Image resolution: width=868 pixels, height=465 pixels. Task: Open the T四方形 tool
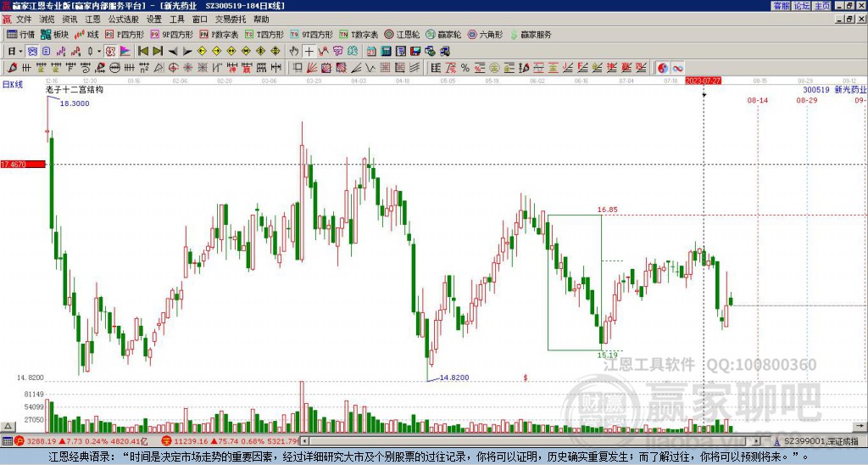point(264,34)
